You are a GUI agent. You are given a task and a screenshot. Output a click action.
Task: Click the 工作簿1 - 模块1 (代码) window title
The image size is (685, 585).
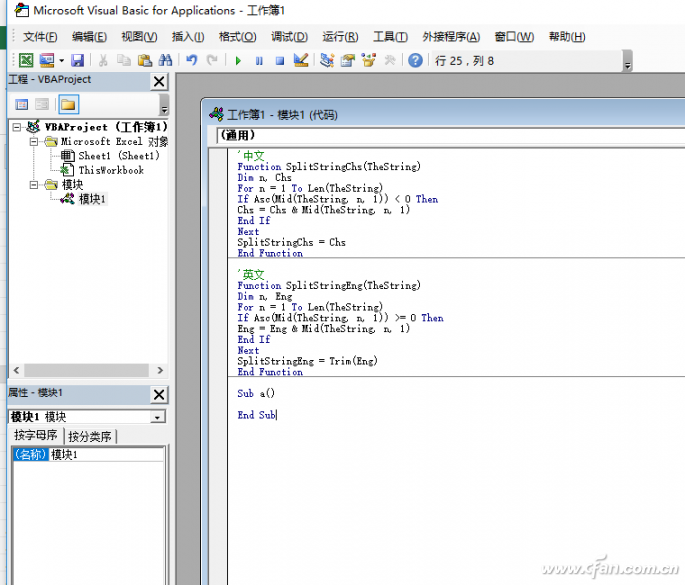point(282,115)
